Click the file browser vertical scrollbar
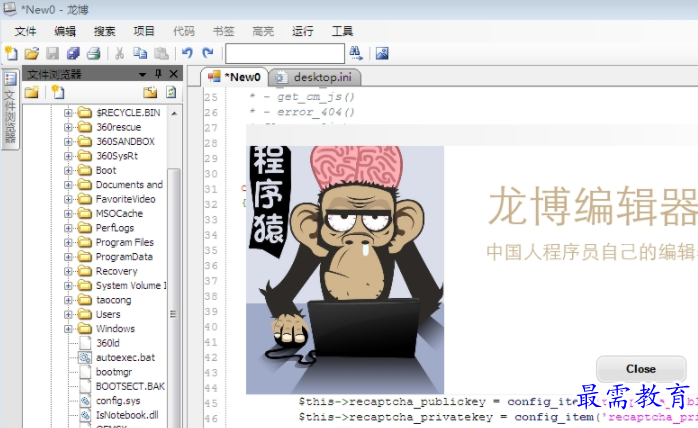 tap(174, 250)
